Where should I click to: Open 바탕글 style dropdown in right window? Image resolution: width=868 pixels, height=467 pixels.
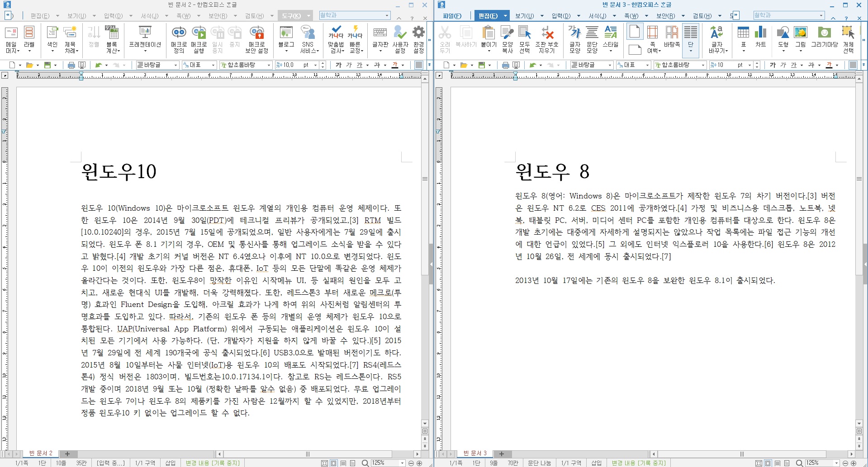611,65
